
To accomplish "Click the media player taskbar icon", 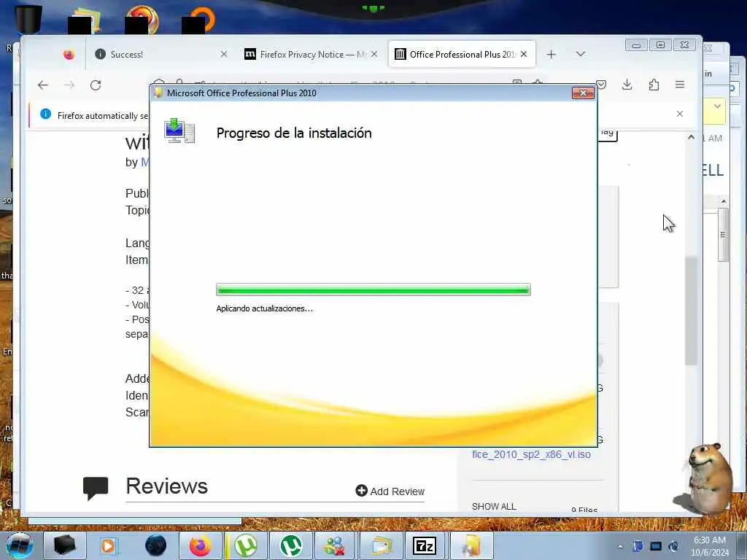I will click(108, 545).
